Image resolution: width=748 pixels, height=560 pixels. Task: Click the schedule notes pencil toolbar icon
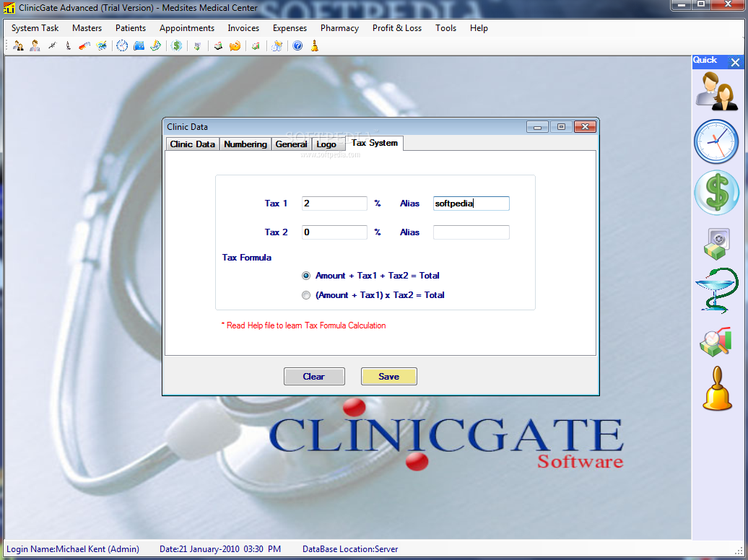pos(155,45)
